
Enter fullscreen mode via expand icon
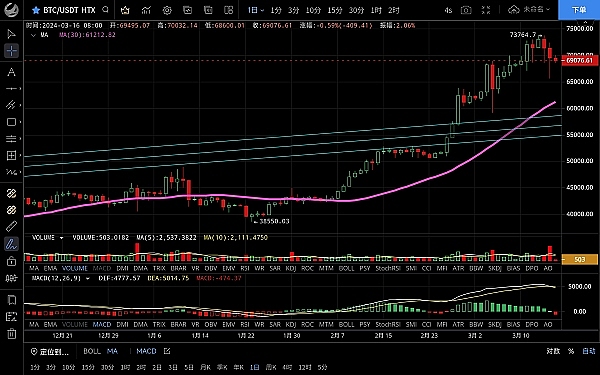pos(486,10)
